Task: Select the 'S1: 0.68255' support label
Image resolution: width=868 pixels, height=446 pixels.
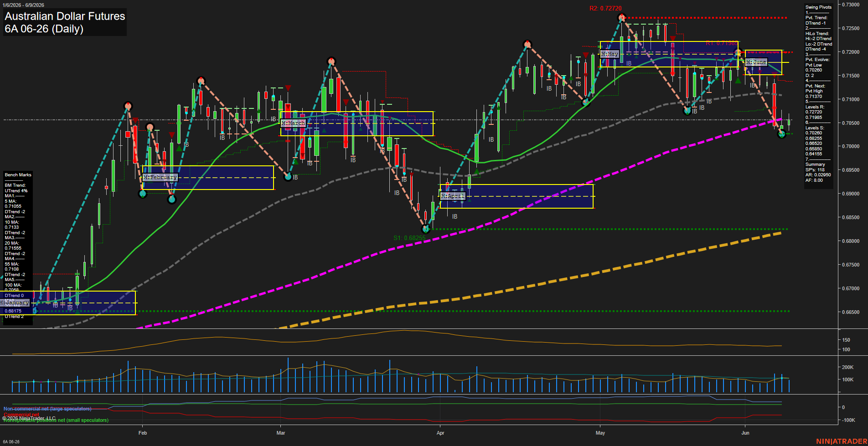Action: tap(409, 238)
